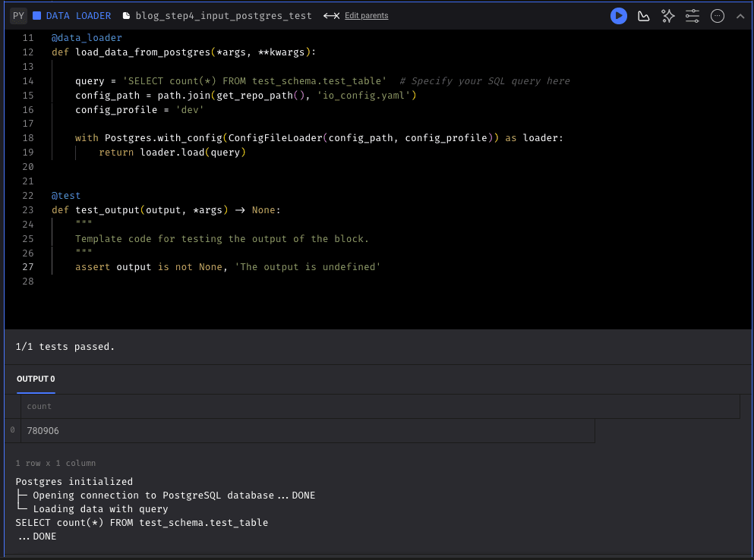Run the data loader block
This screenshot has width=754, height=560.
pos(618,16)
